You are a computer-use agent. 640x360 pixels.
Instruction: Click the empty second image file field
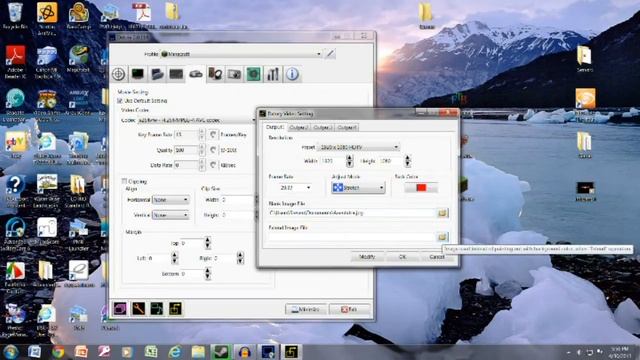pos(352,237)
